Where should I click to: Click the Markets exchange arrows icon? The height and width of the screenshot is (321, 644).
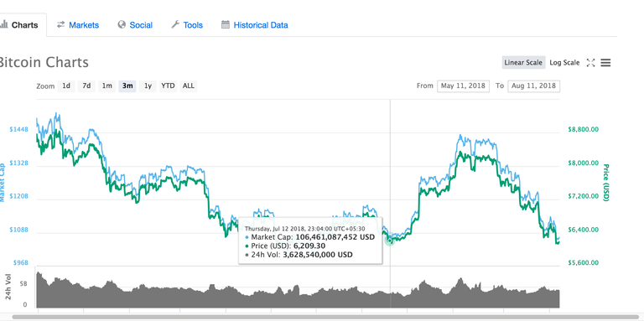click(60, 24)
